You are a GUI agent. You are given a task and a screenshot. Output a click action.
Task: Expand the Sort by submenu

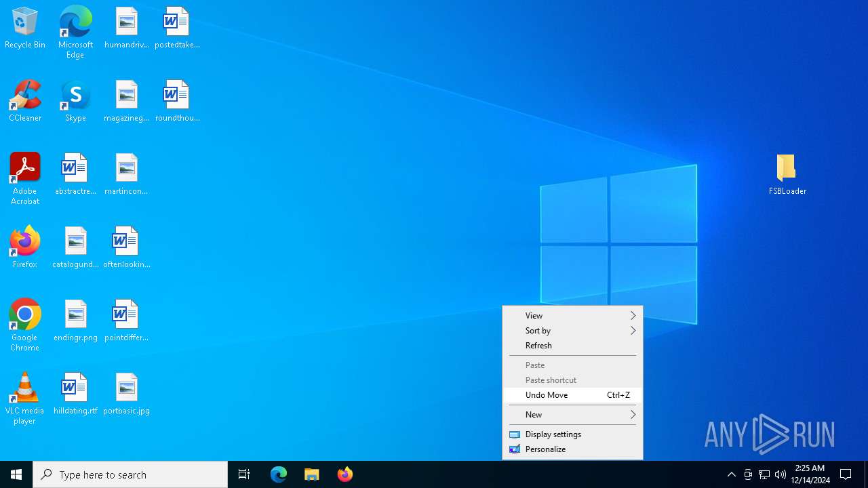[x=572, y=331]
